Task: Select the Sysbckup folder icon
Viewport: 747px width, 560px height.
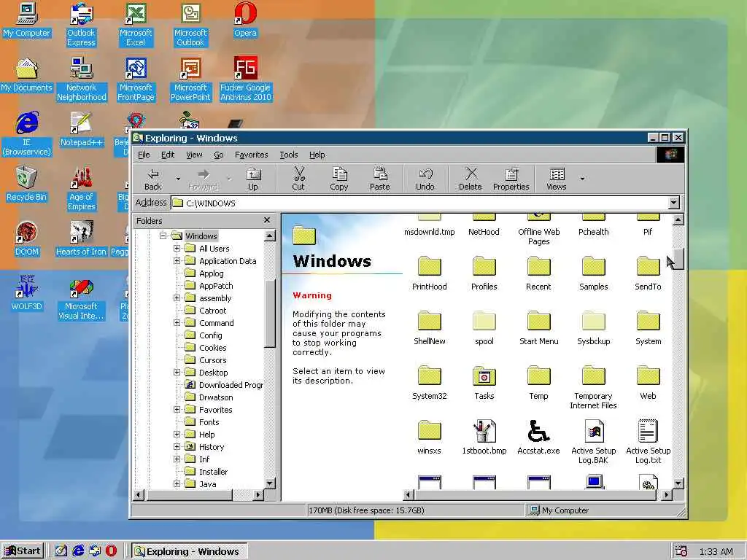Action: [x=593, y=328]
